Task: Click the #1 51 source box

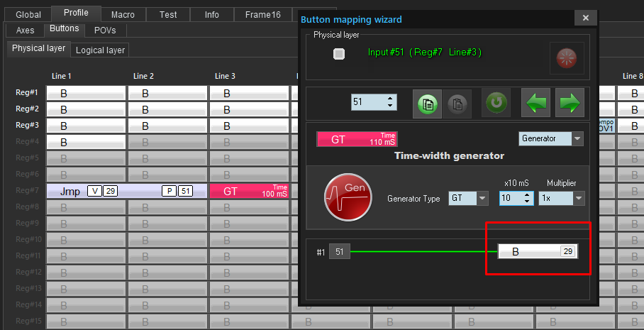Action: (x=339, y=252)
